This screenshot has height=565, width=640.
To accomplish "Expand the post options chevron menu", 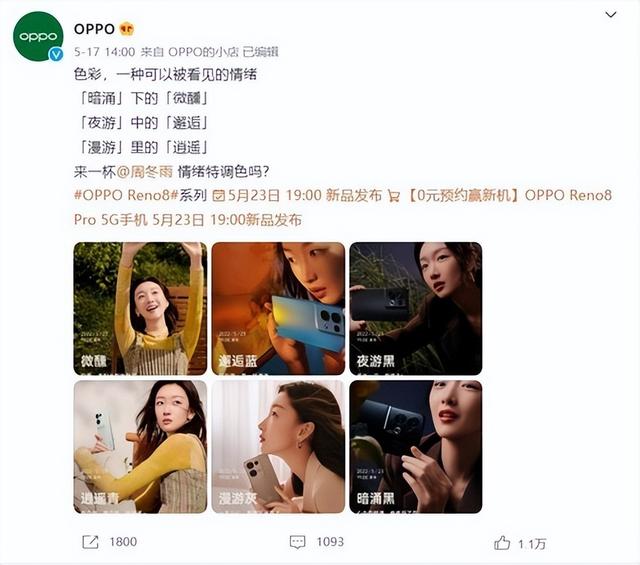I will pos(611,15).
